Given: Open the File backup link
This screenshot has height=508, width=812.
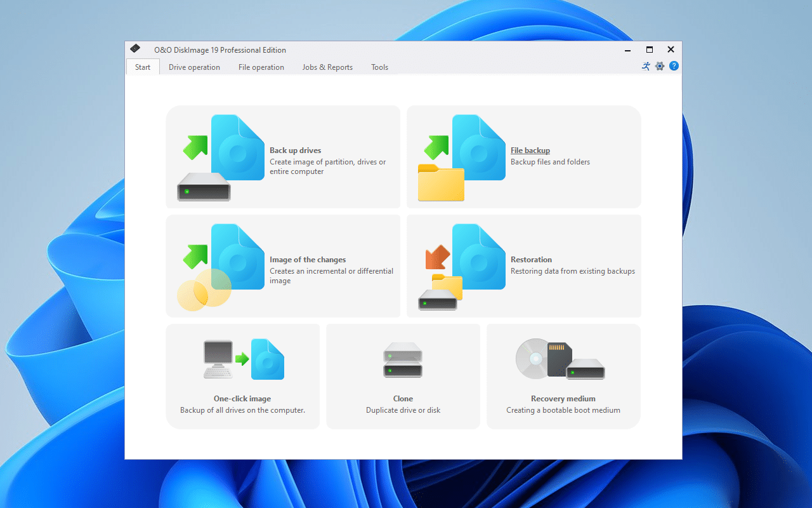Looking at the screenshot, I should tap(530, 150).
